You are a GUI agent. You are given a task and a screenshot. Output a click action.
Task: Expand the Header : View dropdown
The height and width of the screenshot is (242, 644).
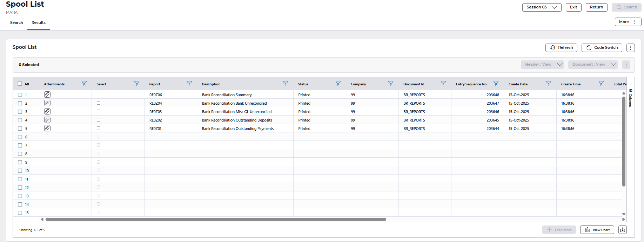coord(542,65)
